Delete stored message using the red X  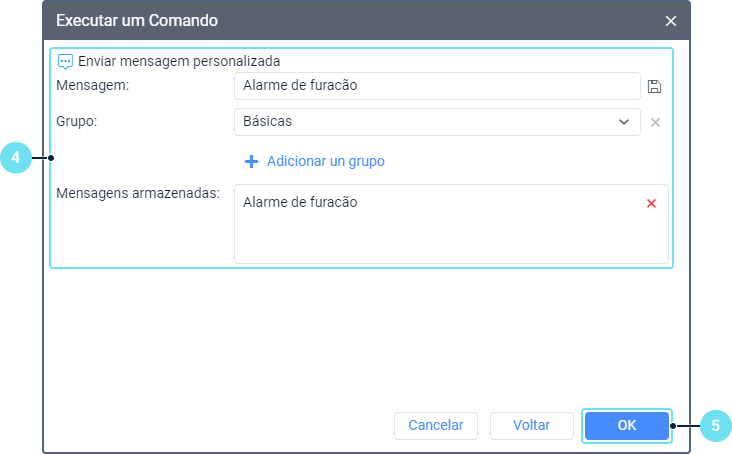pos(651,203)
